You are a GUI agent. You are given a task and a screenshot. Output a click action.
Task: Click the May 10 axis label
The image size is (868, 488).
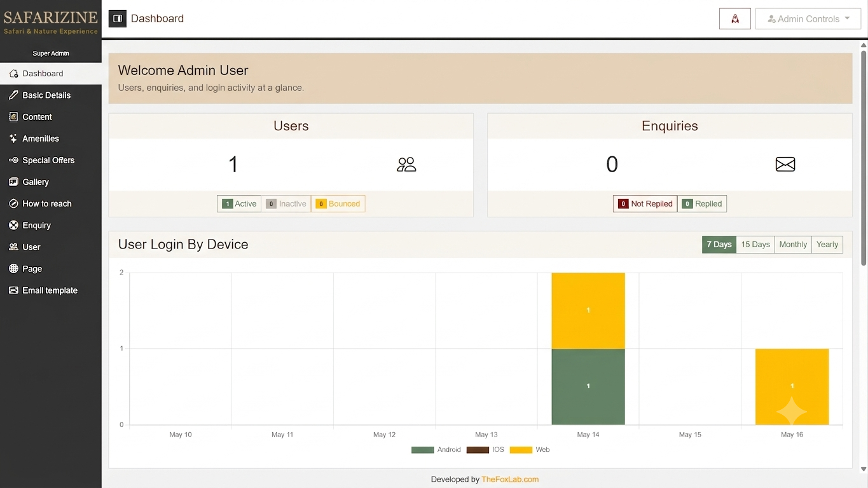point(181,435)
